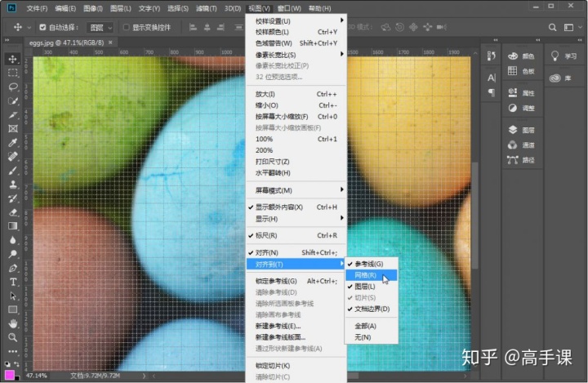Choose 新建参考线(E)... entry
This screenshot has height=383, width=588.
[x=296, y=326]
